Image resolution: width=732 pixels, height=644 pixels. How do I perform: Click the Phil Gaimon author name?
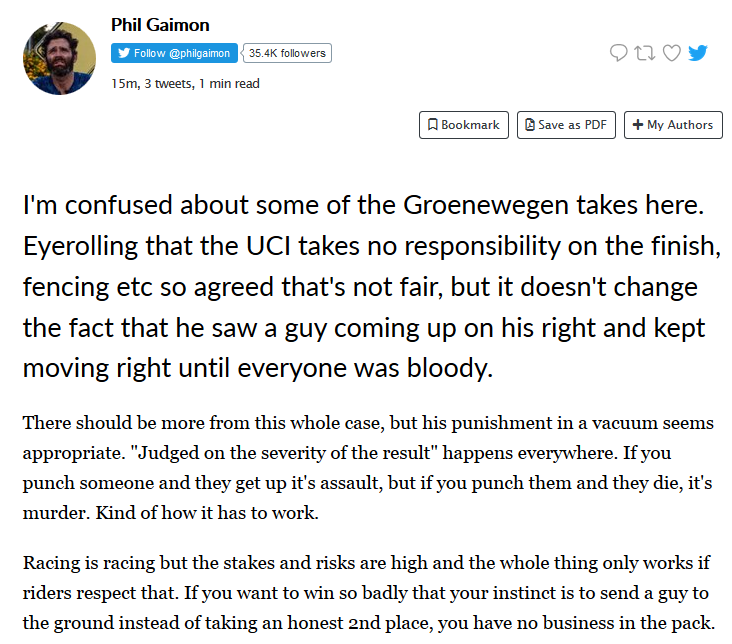click(160, 25)
